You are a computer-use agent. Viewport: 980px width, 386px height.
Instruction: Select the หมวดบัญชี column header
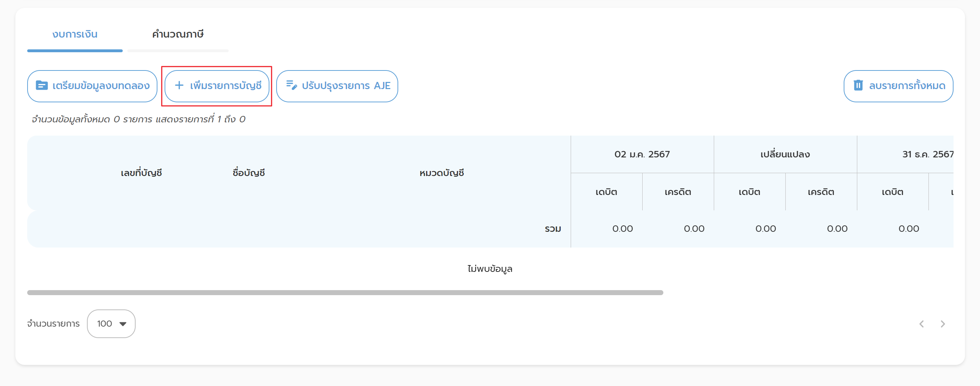(x=441, y=173)
